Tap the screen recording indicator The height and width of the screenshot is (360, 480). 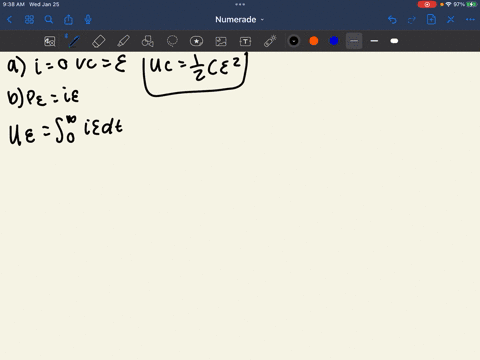tap(427, 4)
